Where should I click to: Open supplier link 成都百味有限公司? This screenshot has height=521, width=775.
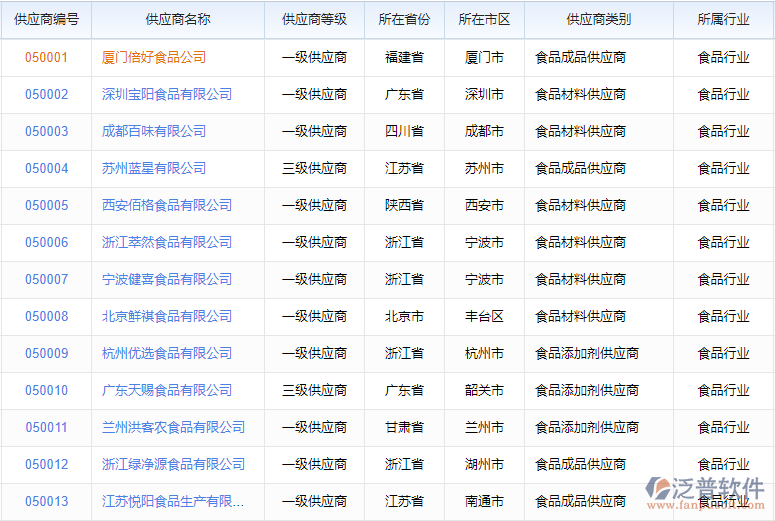pyautogui.click(x=154, y=131)
